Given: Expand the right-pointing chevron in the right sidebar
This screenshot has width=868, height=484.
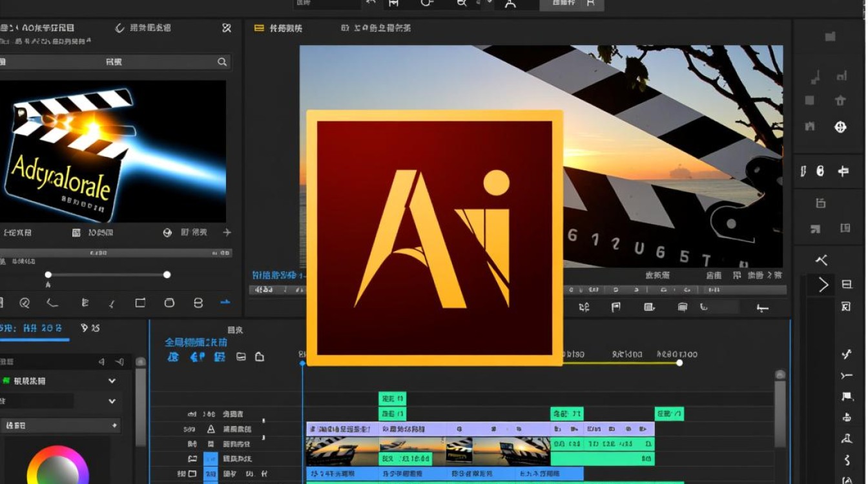Looking at the screenshot, I should click(823, 285).
